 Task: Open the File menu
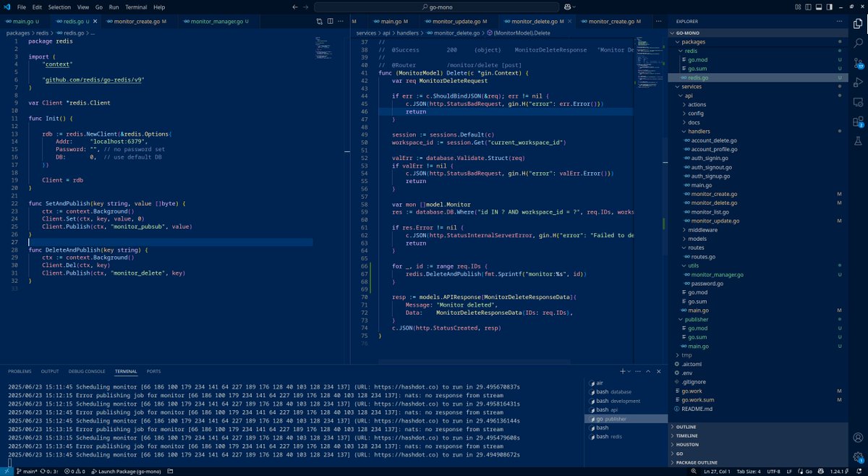coord(20,7)
